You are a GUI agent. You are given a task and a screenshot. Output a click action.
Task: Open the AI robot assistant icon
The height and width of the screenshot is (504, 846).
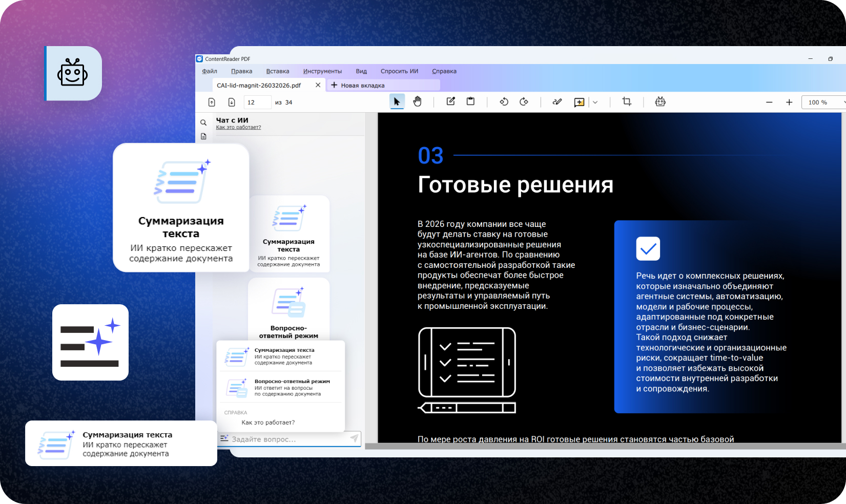tap(660, 101)
